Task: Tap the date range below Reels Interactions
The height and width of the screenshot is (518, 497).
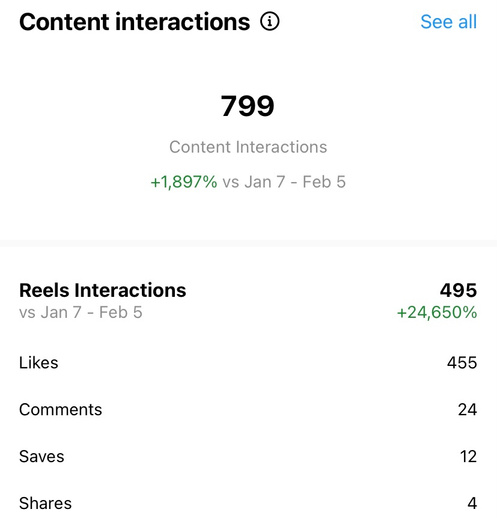Action: click(x=81, y=313)
